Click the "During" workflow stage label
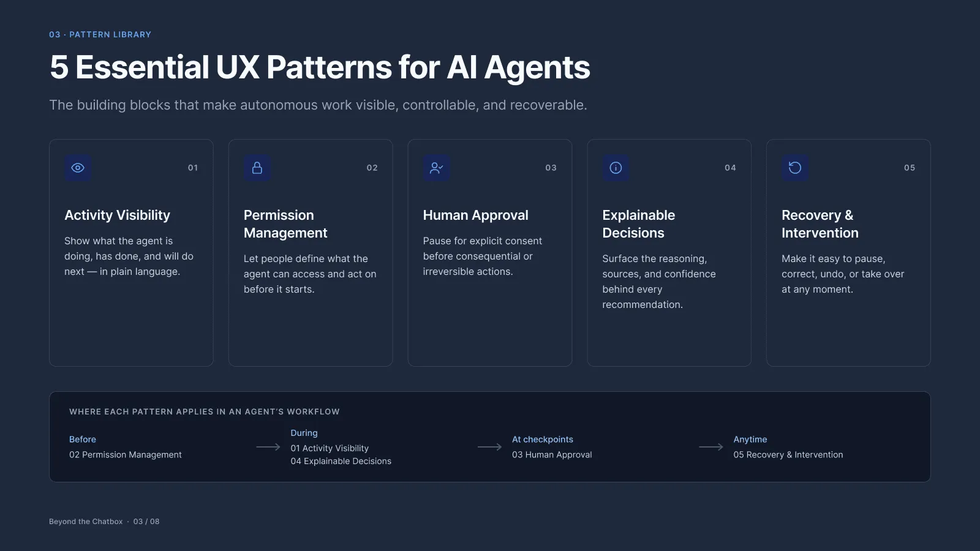 (304, 433)
